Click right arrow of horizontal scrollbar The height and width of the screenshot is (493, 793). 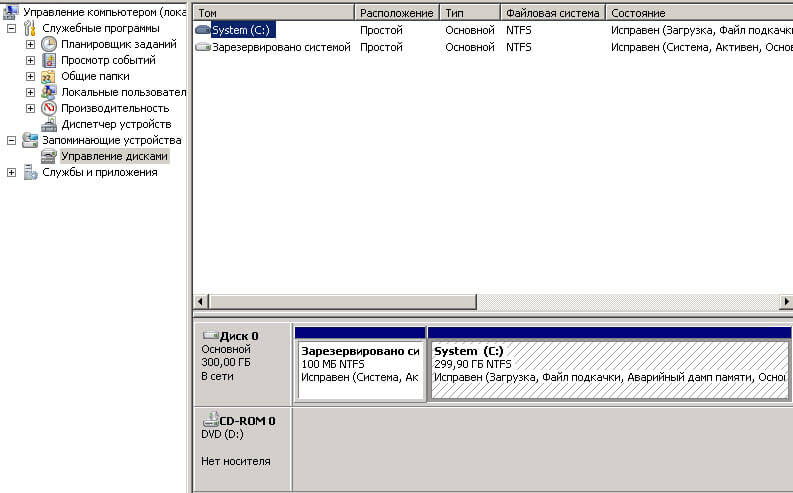point(785,302)
